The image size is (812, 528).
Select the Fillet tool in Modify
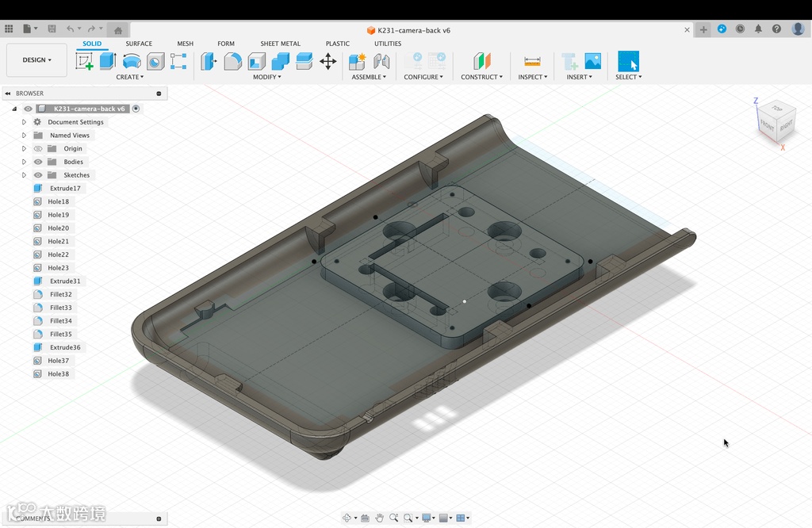pyautogui.click(x=232, y=61)
